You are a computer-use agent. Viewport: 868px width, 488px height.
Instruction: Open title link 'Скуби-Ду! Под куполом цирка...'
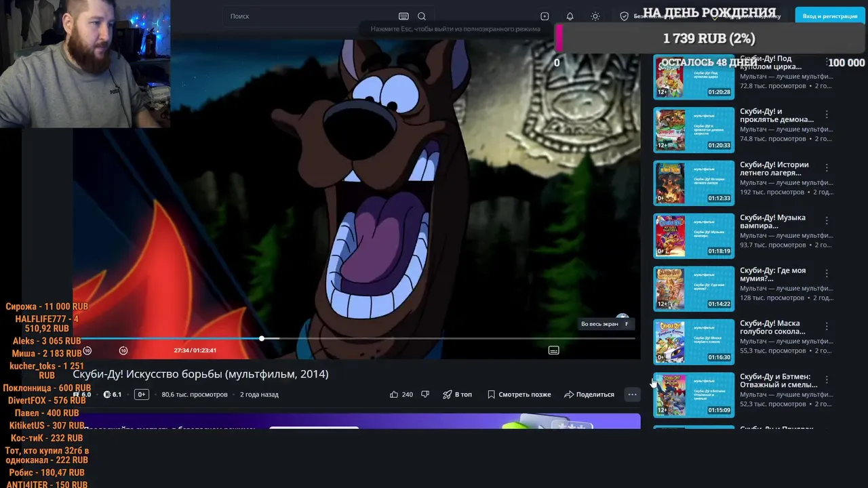pyautogui.click(x=772, y=62)
